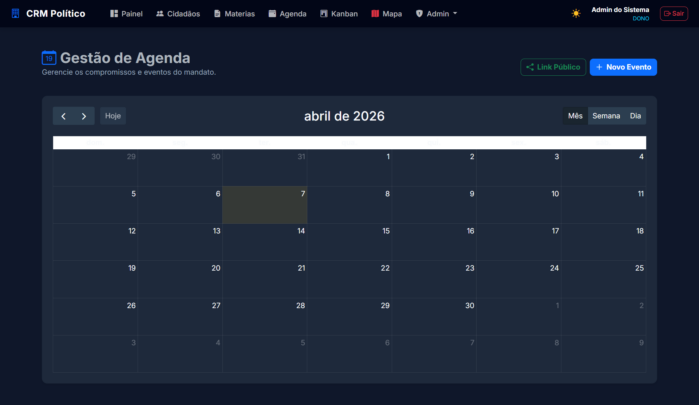The image size is (699, 405).
Task: Click the Kanban board icon
Action: 323,14
